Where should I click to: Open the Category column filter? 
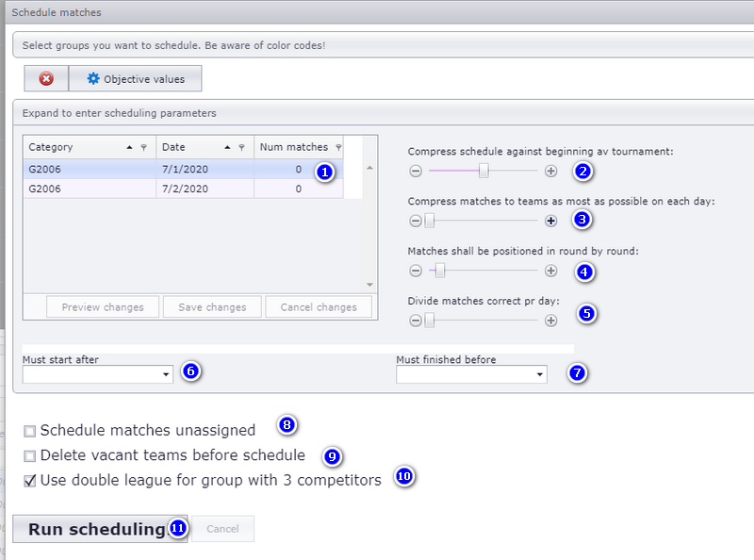coord(143,147)
